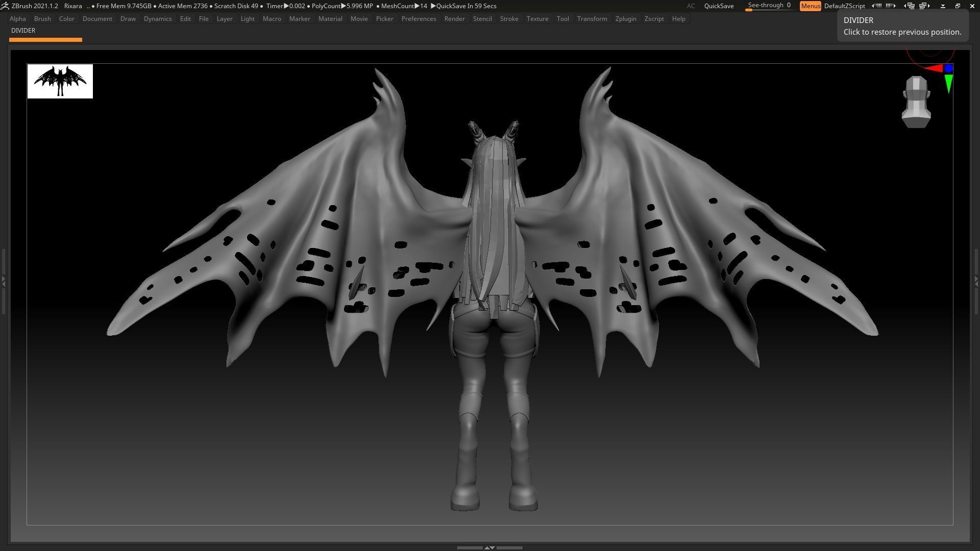Open the right tray divider icon

[x=891, y=6]
